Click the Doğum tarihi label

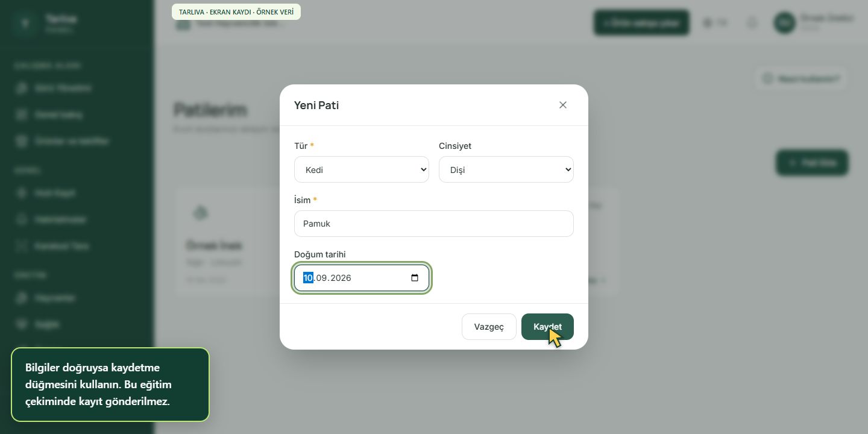pyautogui.click(x=320, y=254)
